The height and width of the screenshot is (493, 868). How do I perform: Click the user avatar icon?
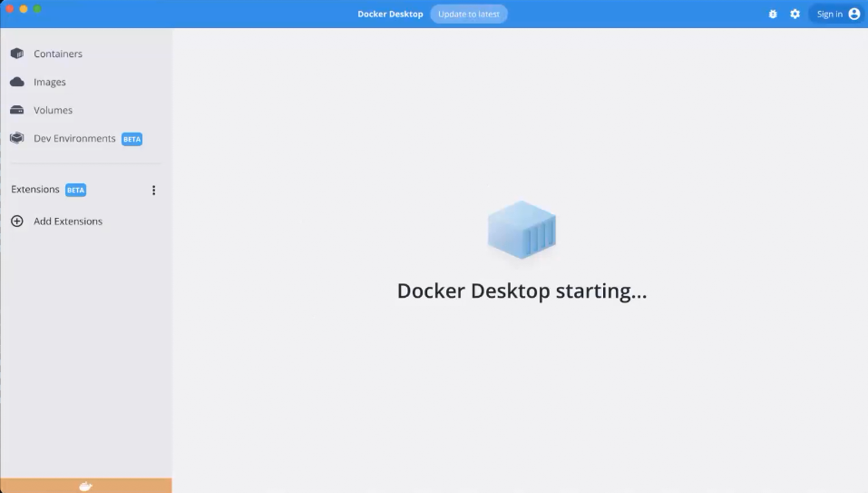click(853, 14)
